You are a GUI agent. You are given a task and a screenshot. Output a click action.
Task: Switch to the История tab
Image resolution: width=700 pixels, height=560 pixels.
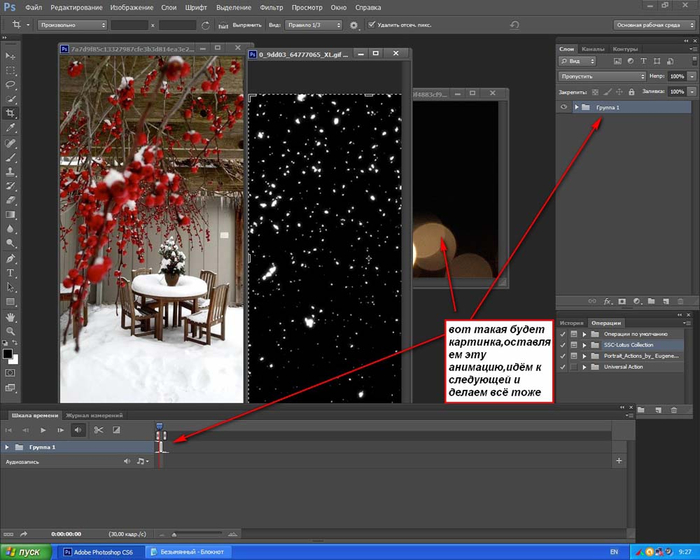(572, 323)
